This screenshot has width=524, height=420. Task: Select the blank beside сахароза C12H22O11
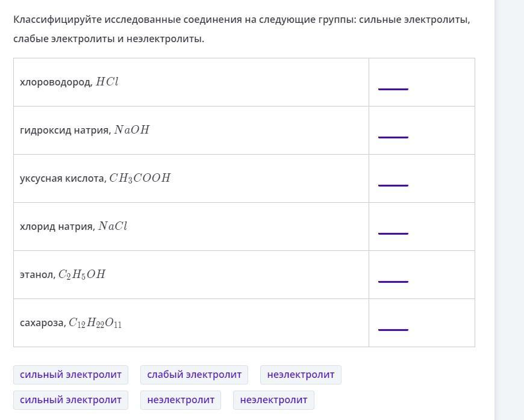(393, 325)
